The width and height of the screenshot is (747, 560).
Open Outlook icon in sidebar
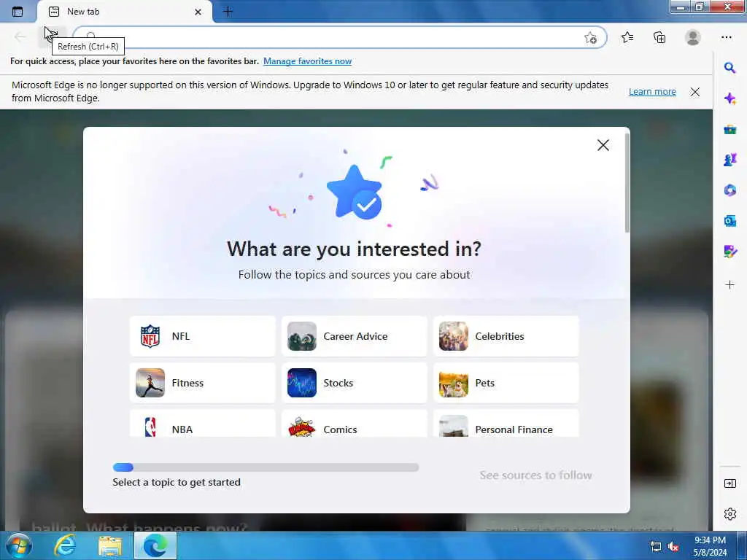point(729,220)
